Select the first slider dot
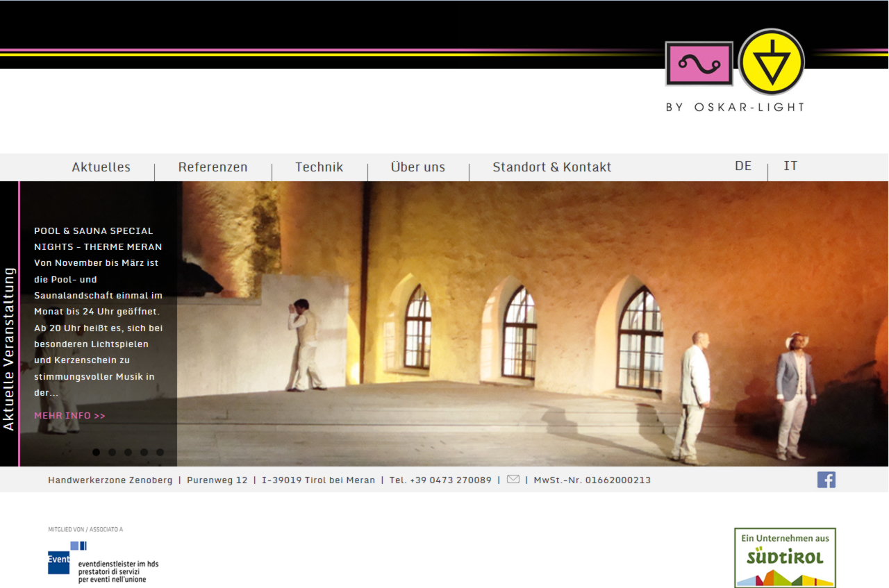The width and height of the screenshot is (889, 588). point(96,452)
